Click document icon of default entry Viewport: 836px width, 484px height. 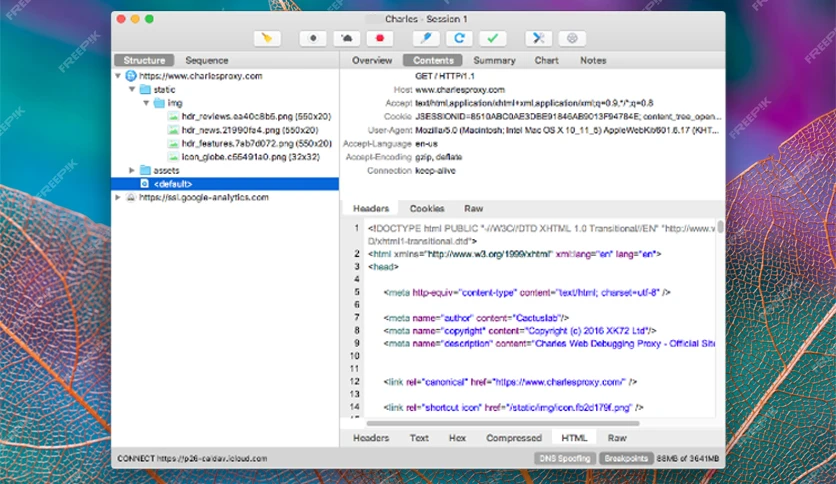pos(144,183)
